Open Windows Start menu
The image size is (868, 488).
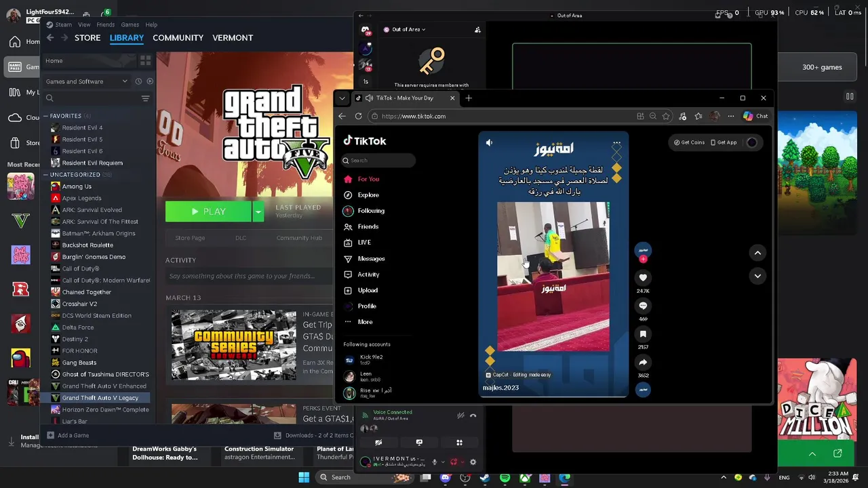tap(304, 477)
